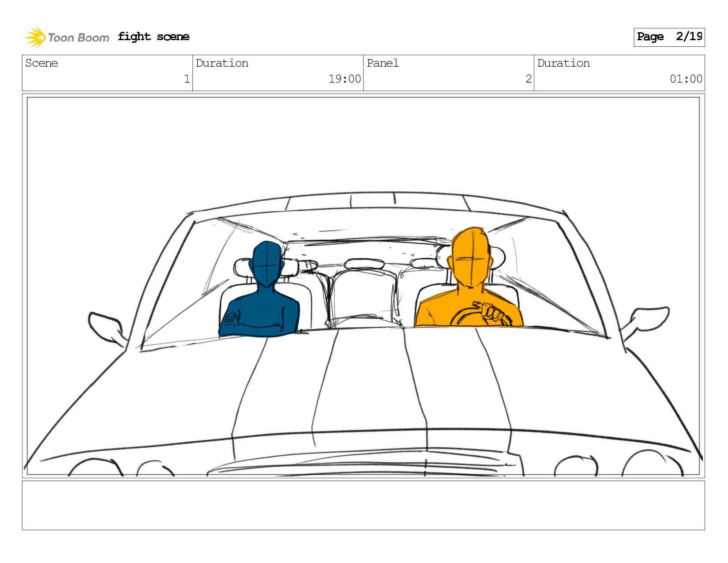Click the 'Scene' header label

point(41,63)
